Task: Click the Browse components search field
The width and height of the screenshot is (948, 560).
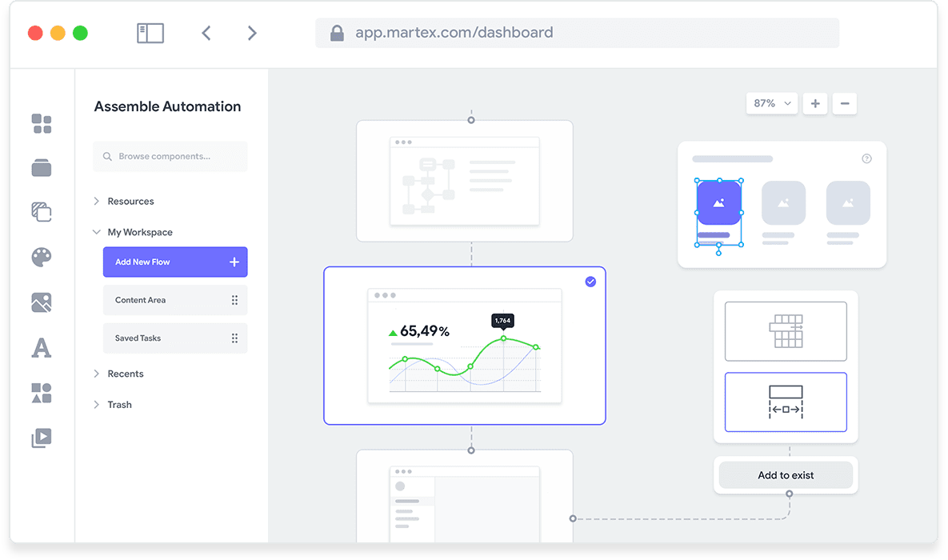Action: (x=170, y=157)
